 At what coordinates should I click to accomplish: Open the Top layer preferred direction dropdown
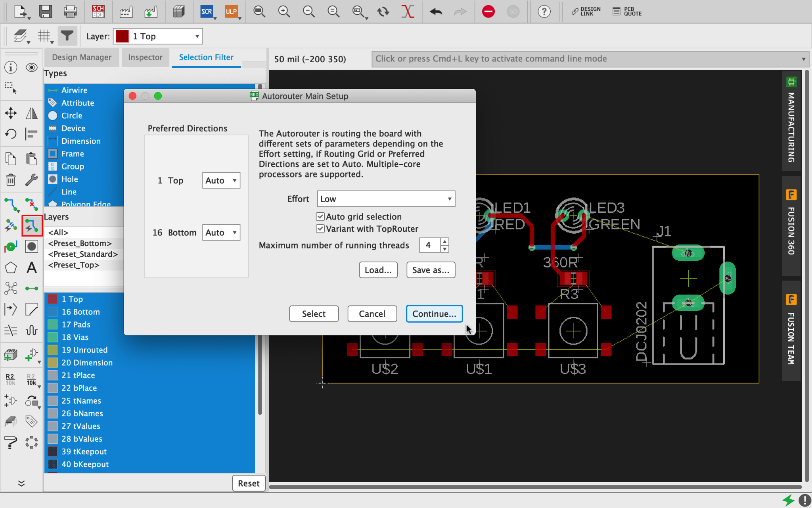coord(221,180)
